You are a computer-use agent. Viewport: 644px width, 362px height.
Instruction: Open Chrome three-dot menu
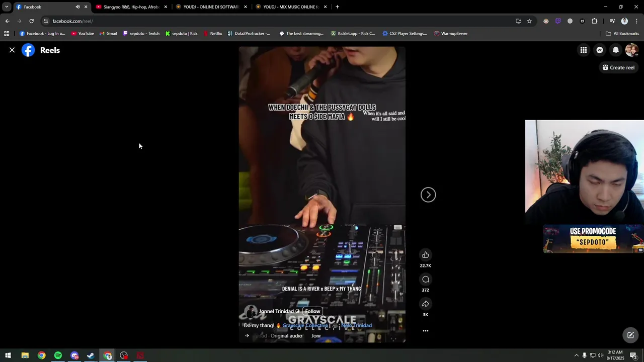click(x=636, y=21)
